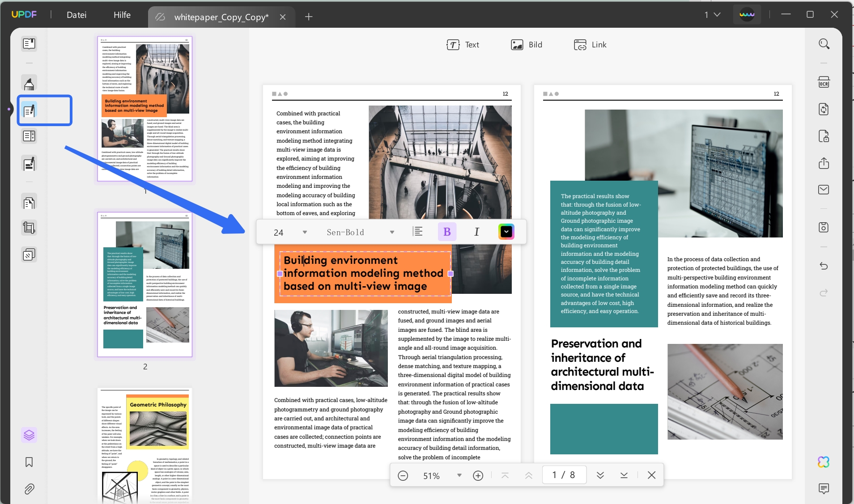Add a hyperlink with the Link tool
Screen dimensions: 854x504
pos(590,44)
